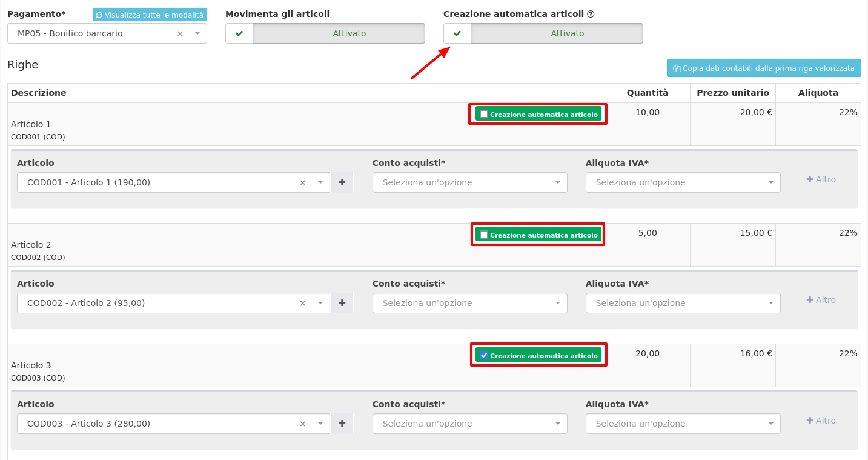Click the plus icon next to COD002 article

pos(342,303)
